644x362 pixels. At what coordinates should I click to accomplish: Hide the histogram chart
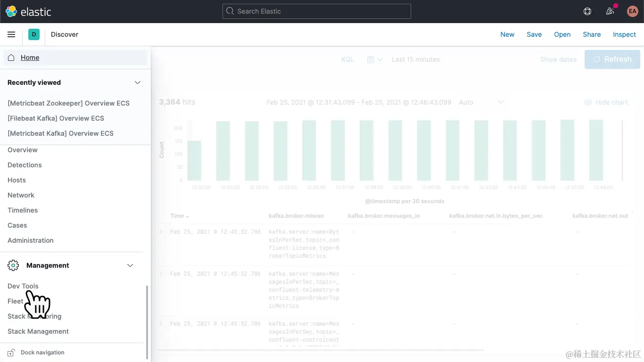point(606,102)
